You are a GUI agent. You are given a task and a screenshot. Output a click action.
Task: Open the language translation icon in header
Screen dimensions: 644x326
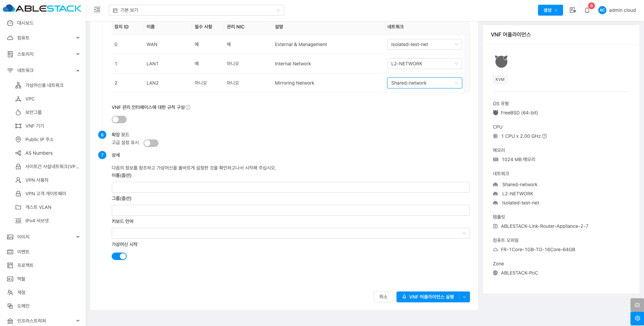pyautogui.click(x=573, y=10)
